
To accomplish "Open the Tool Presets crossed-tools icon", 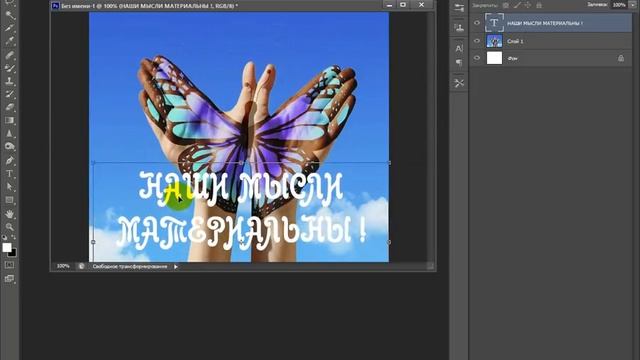I will (x=459, y=83).
